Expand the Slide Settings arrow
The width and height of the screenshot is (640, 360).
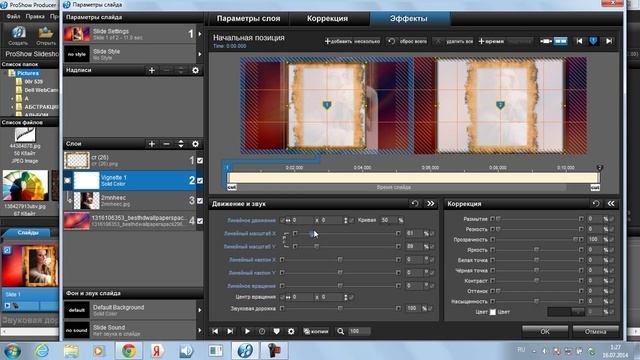[200, 34]
